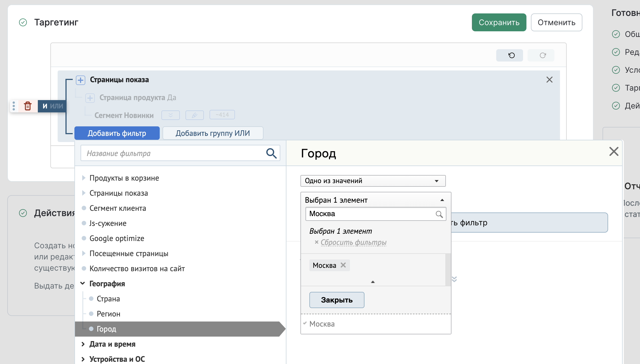Collapse the География group
640x364 pixels.
coord(83,283)
